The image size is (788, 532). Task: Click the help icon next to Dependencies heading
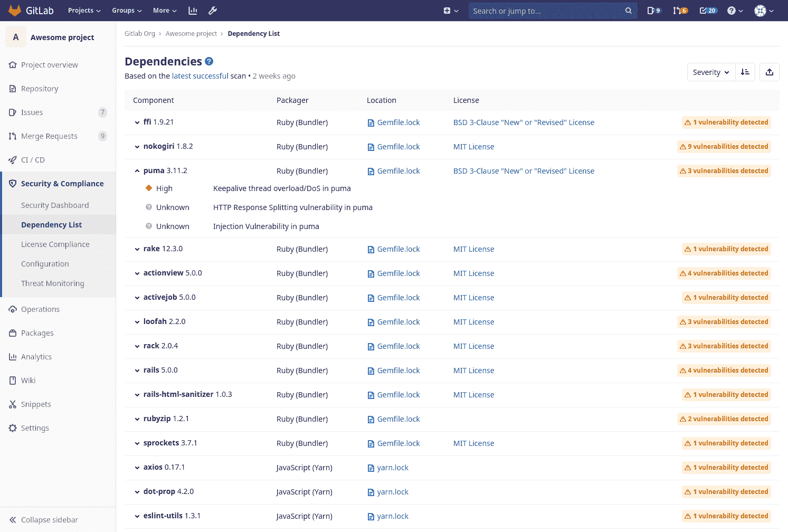coord(209,61)
